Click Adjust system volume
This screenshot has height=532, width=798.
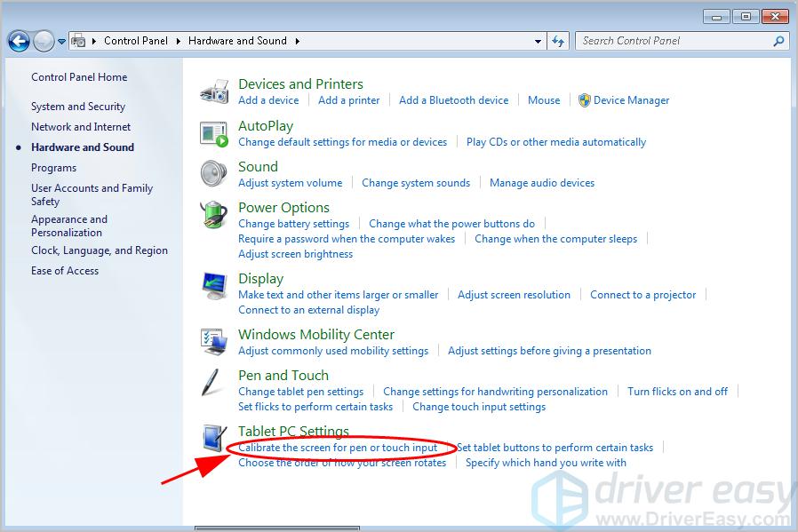pos(290,183)
